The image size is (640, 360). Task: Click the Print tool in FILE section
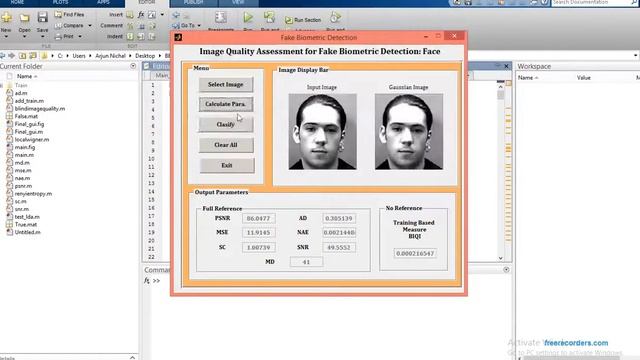point(64,36)
